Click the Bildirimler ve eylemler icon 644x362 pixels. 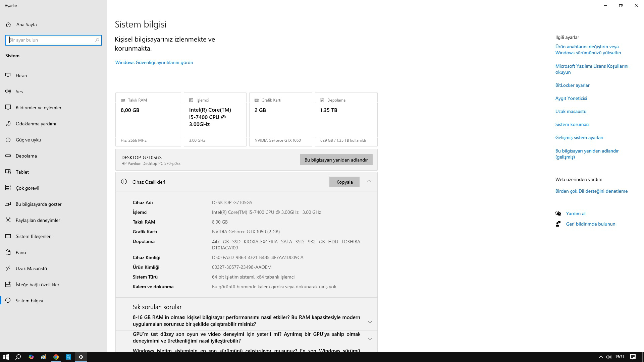(x=8, y=107)
